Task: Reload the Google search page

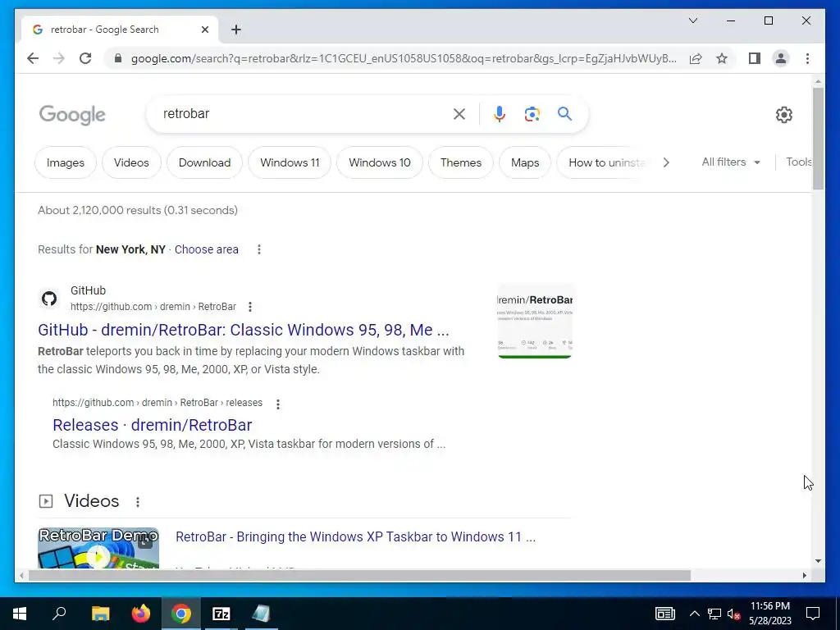Action: click(x=85, y=58)
